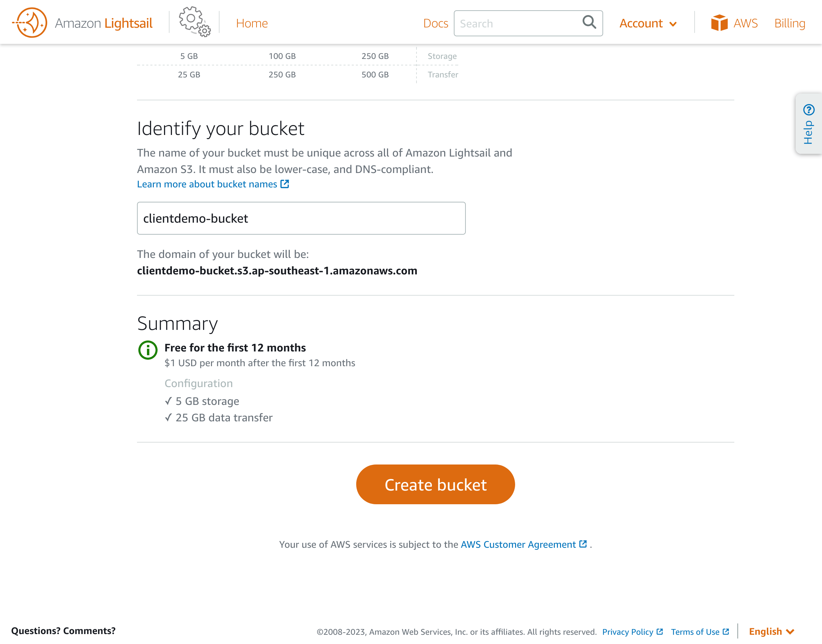Open the Help question mark icon

coord(808,110)
